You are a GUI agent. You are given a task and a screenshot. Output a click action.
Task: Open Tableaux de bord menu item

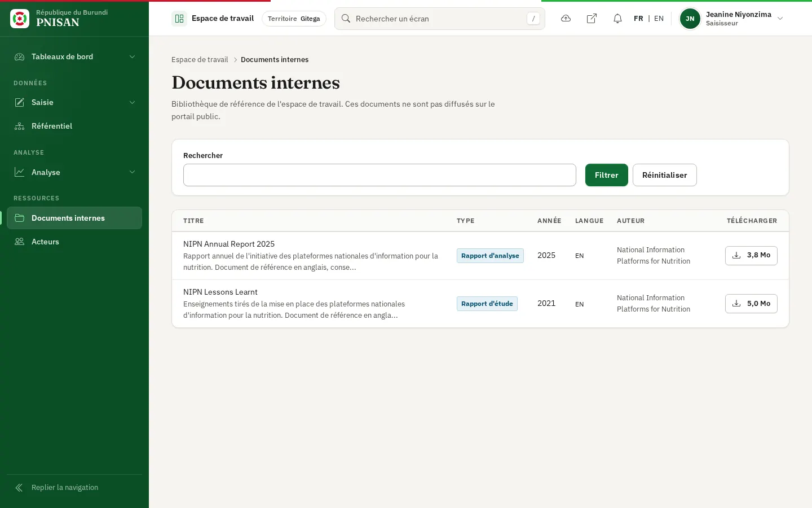(74, 56)
